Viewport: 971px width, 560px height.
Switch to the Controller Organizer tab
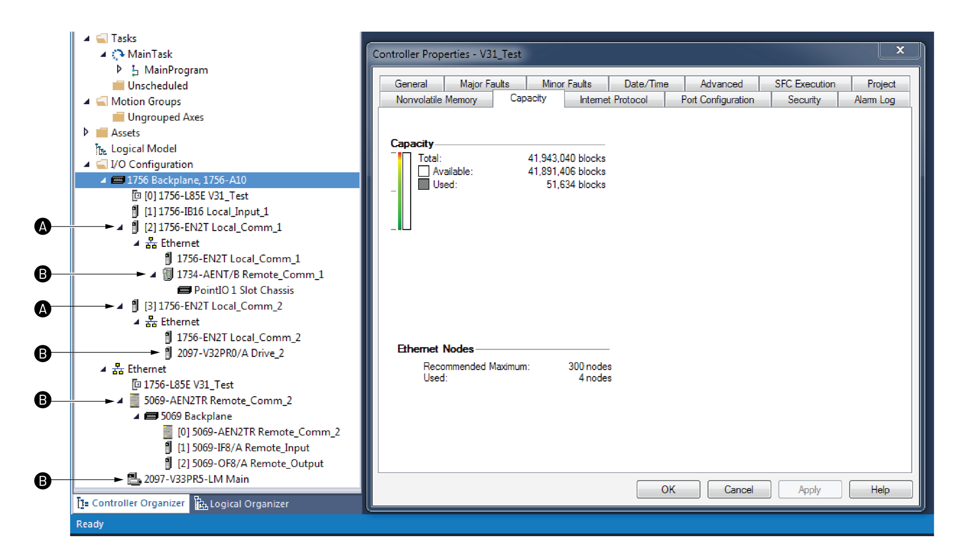pos(131,503)
